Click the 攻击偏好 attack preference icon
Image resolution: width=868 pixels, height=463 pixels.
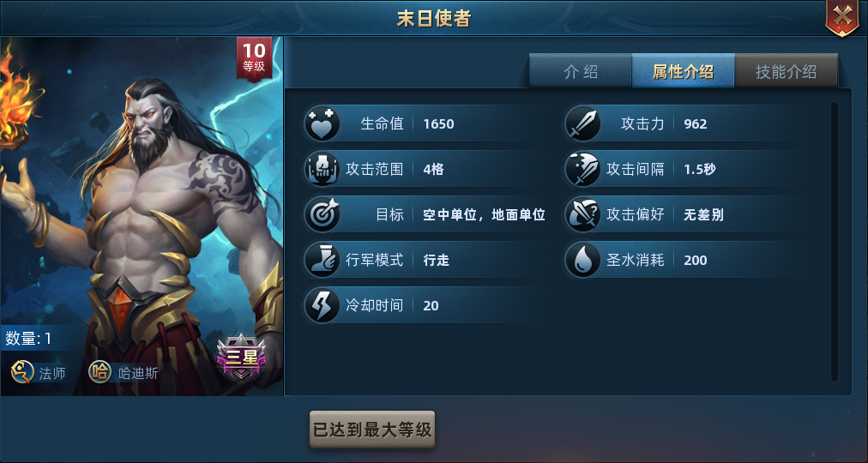point(582,214)
